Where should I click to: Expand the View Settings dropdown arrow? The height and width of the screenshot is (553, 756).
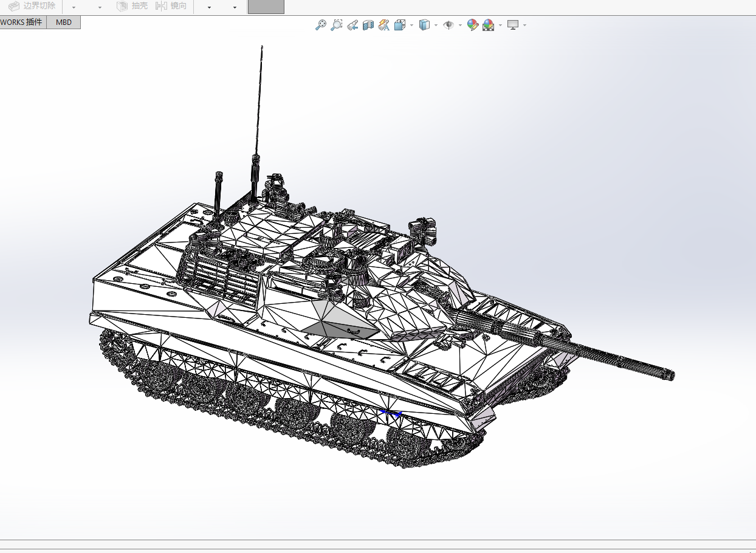coord(524,26)
